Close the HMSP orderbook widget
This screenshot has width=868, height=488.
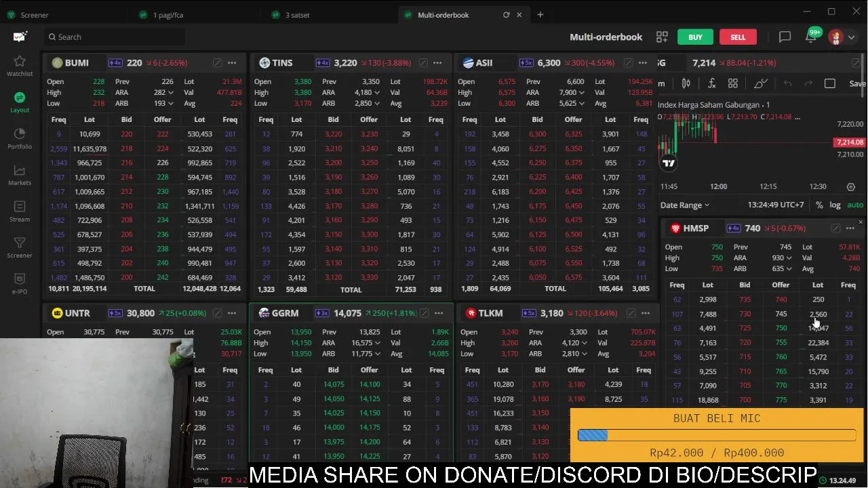[861, 222]
